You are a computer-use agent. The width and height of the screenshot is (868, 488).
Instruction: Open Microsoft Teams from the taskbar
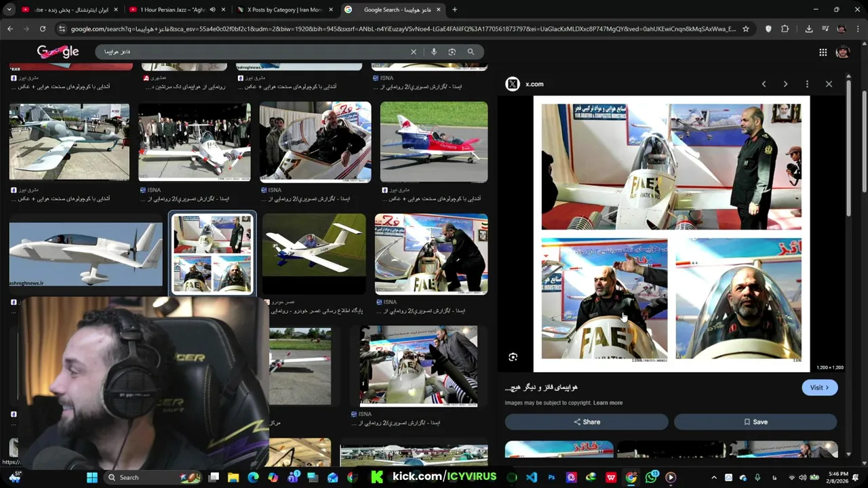293,477
